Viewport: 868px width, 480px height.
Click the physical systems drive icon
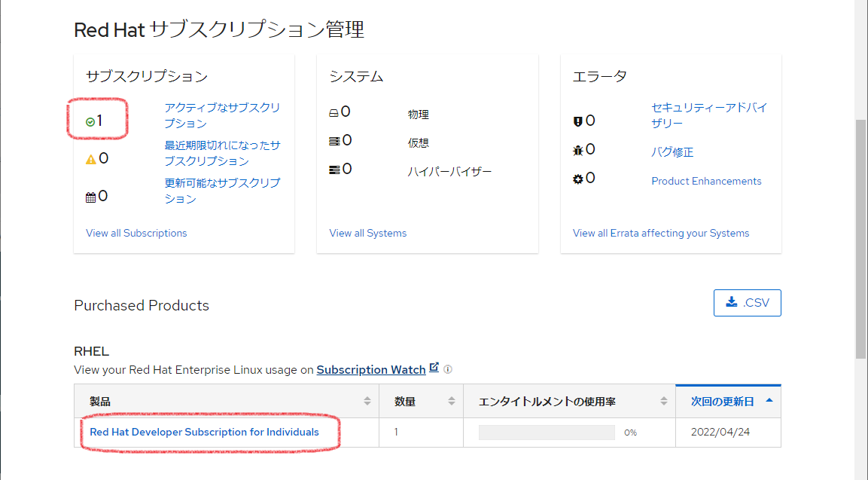click(333, 112)
